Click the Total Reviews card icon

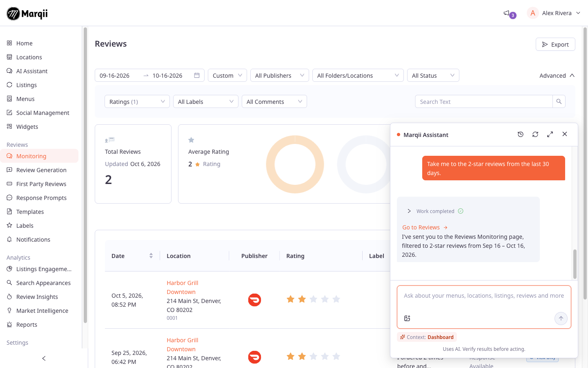coord(110,140)
